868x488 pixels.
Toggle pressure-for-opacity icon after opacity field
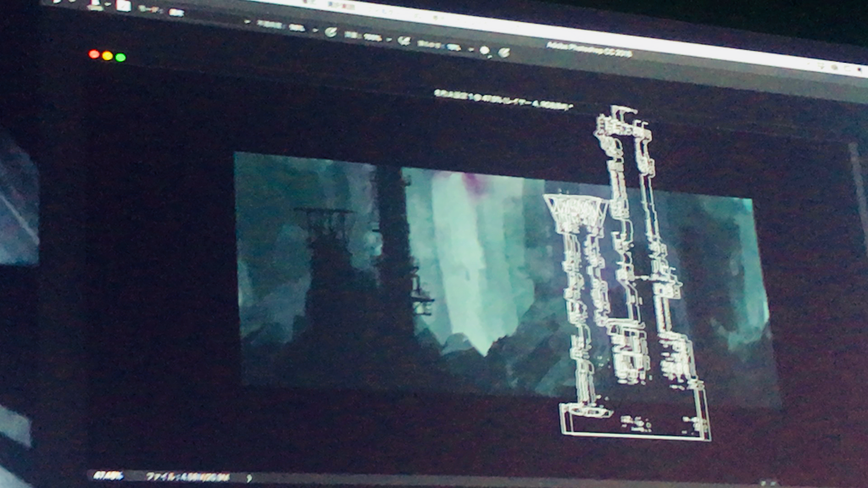pos(331,32)
